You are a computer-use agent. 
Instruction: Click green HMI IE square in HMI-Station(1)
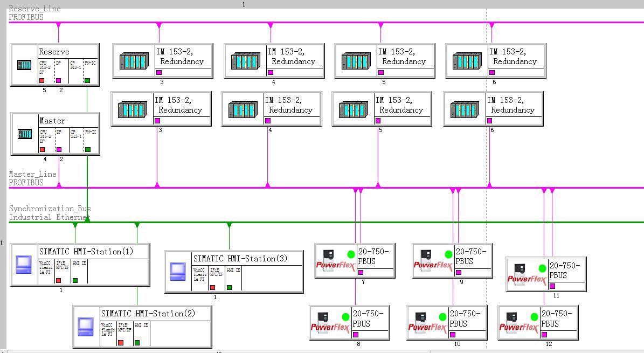[75, 280]
